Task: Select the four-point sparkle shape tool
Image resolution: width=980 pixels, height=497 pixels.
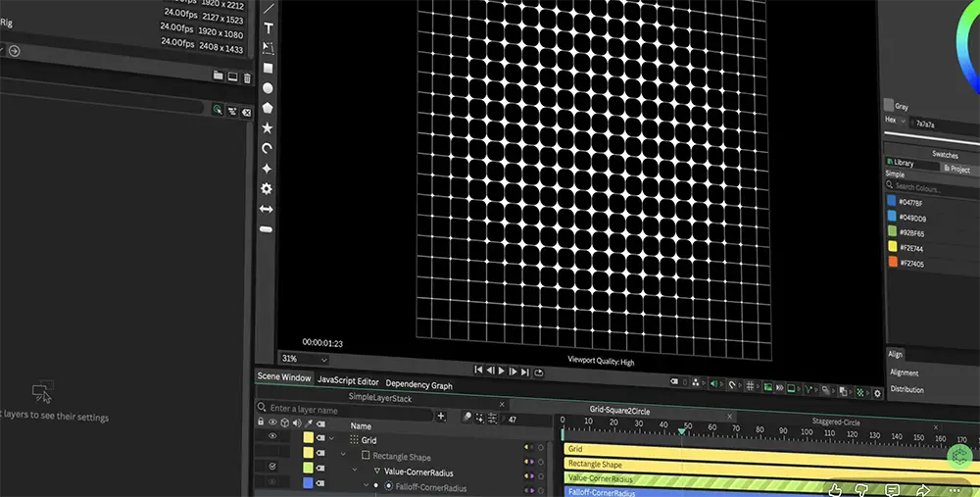Action: click(x=267, y=169)
